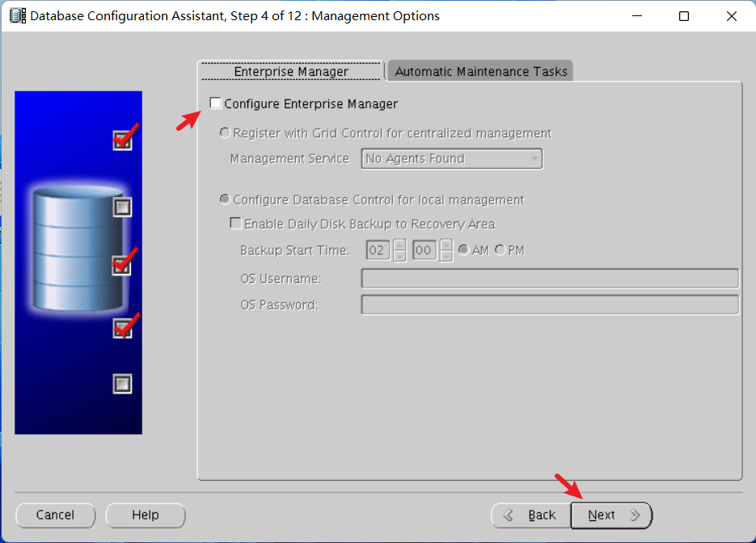Click the database cylinder image
The height and width of the screenshot is (543, 756).
click(78, 250)
